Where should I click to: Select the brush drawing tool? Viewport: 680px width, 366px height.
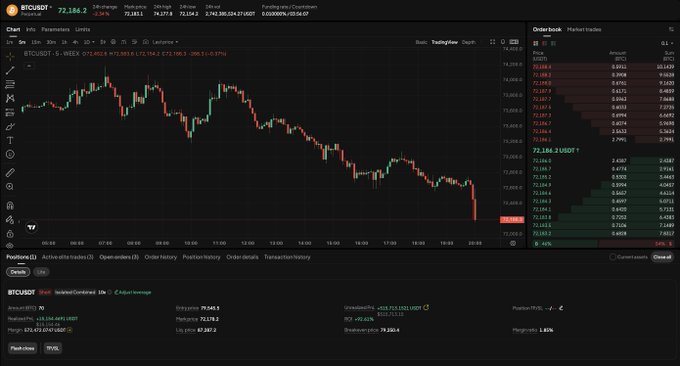(x=10, y=127)
